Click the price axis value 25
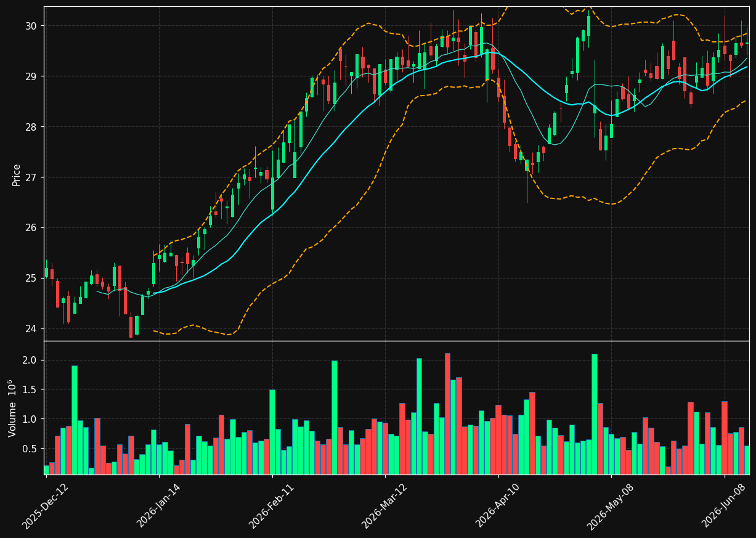 [31, 279]
